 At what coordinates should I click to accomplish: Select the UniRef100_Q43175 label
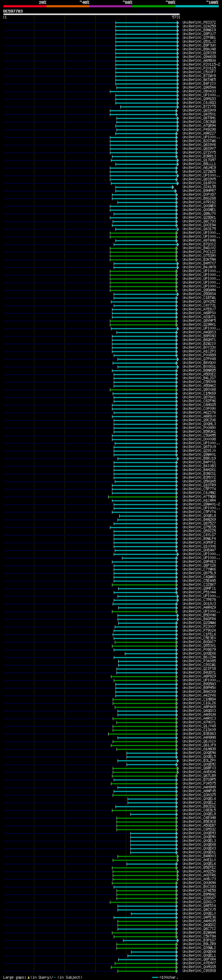(199, 229)
